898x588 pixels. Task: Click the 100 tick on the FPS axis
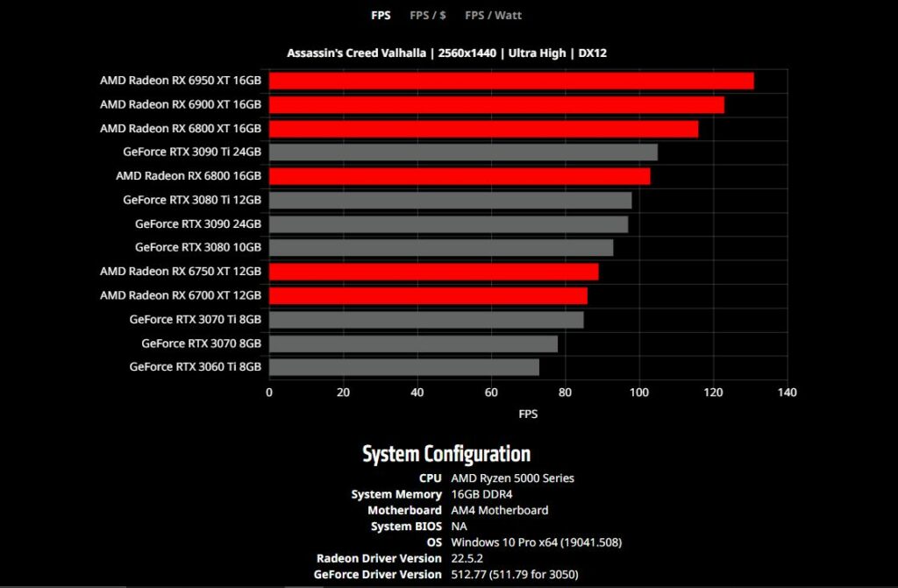point(639,393)
